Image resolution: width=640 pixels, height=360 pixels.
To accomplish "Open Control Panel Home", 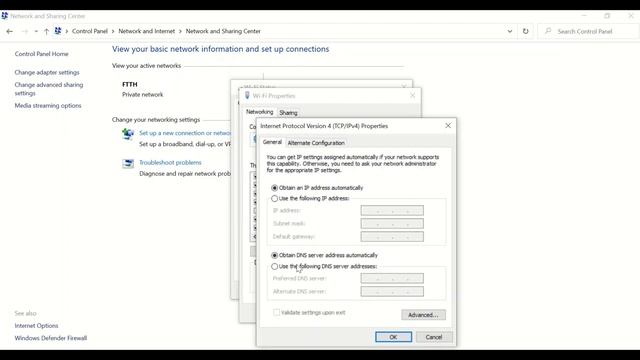I will (x=42, y=54).
